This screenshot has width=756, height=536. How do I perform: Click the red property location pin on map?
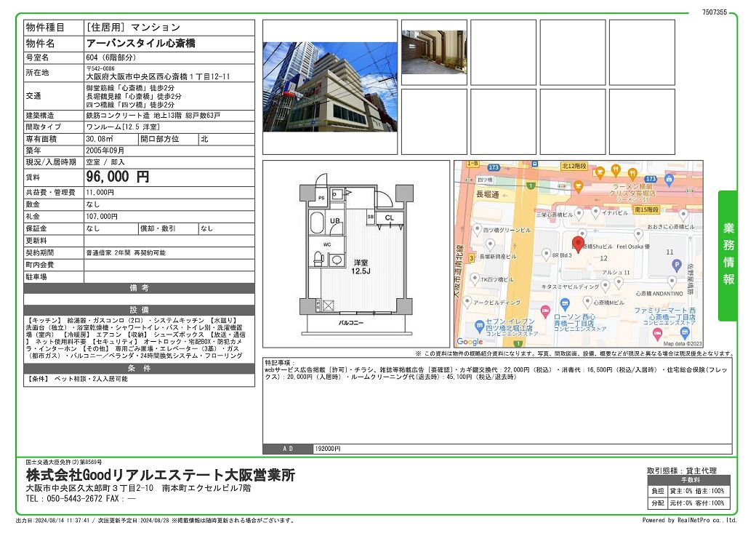point(578,244)
